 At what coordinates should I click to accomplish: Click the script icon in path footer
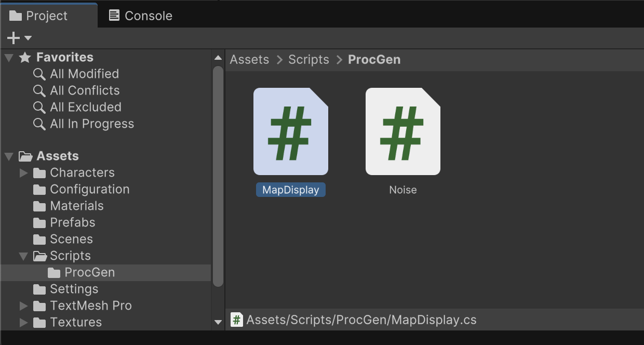click(x=237, y=320)
